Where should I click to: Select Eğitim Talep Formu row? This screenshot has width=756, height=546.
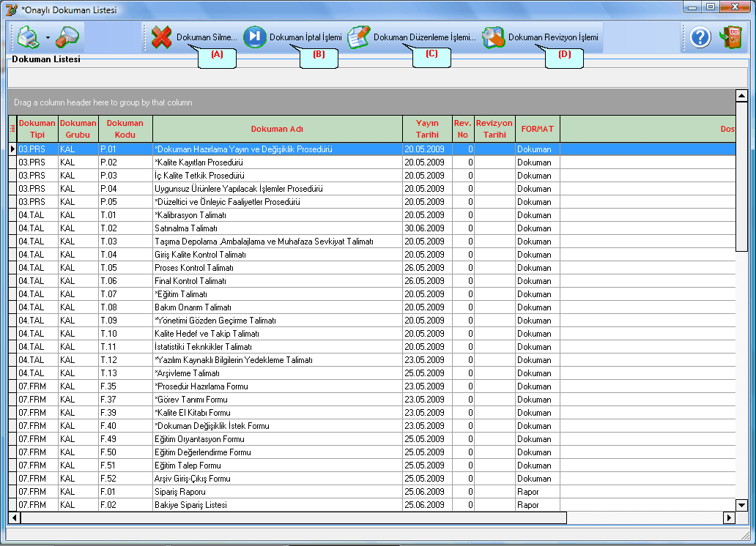[371, 465]
